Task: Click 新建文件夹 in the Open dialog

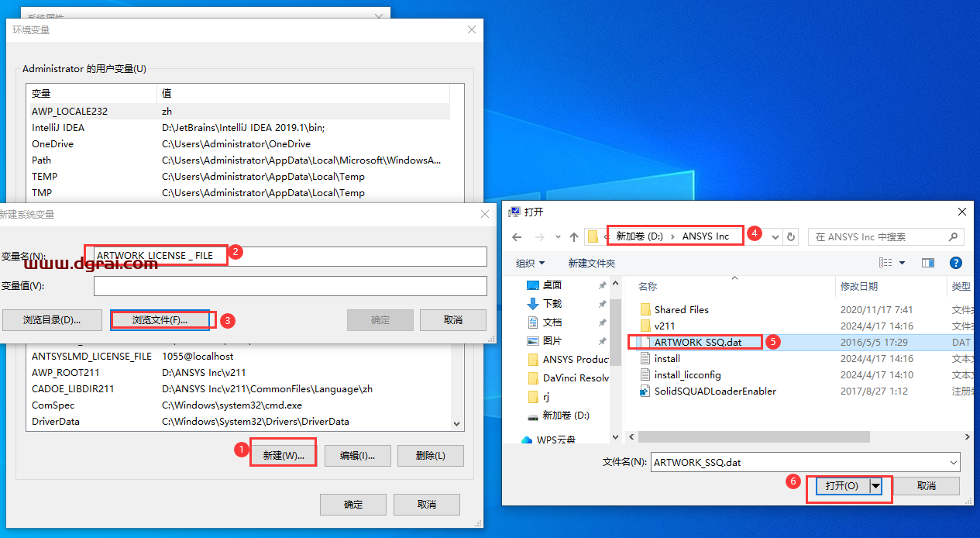Action: [x=592, y=263]
